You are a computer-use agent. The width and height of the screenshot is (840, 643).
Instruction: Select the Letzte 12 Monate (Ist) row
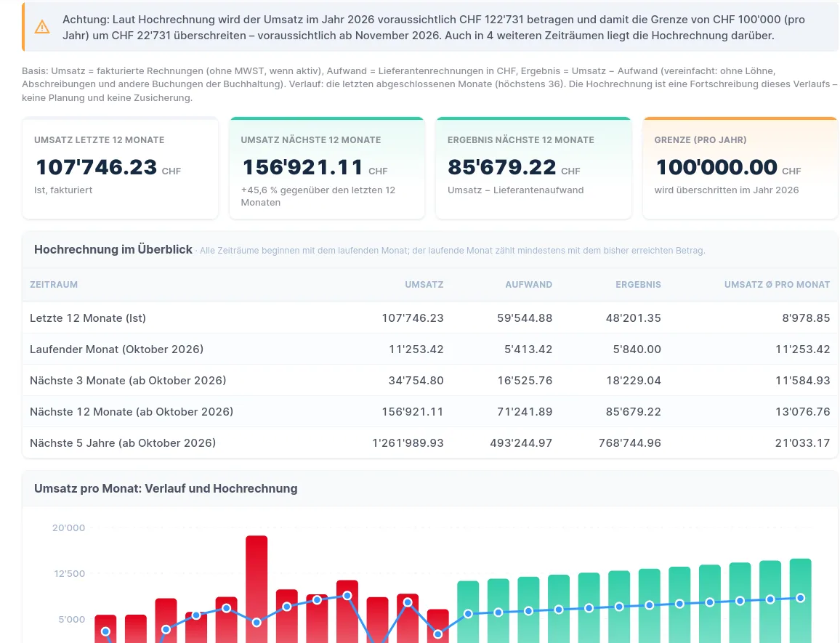click(x=430, y=318)
